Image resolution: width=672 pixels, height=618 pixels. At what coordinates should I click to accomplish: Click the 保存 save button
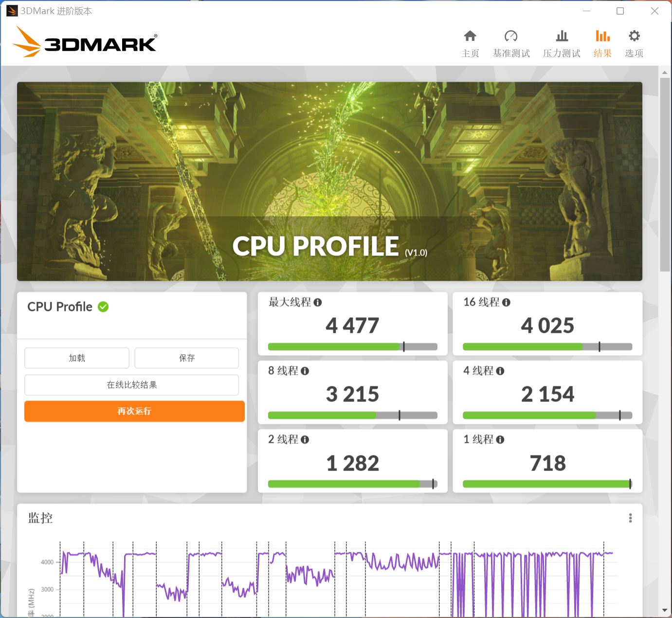tap(187, 358)
